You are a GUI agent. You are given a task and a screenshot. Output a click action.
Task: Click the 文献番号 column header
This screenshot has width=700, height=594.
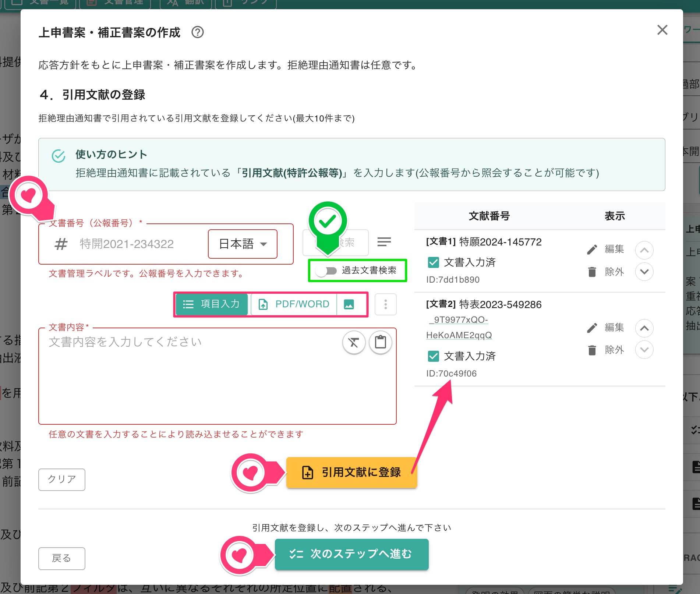[489, 216]
